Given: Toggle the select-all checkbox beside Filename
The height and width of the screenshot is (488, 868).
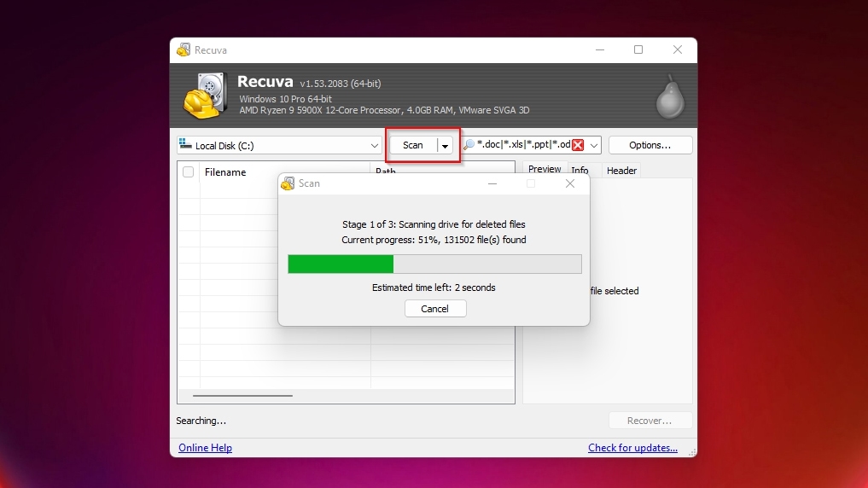Looking at the screenshot, I should pos(189,172).
